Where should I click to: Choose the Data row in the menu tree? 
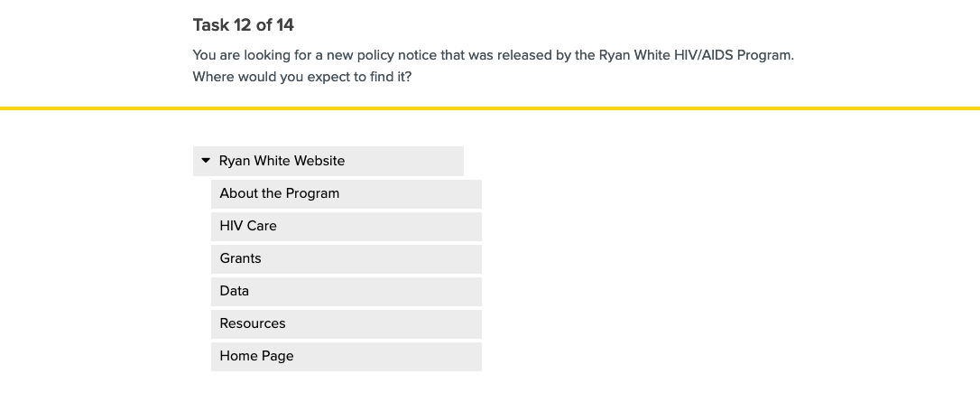(x=346, y=291)
